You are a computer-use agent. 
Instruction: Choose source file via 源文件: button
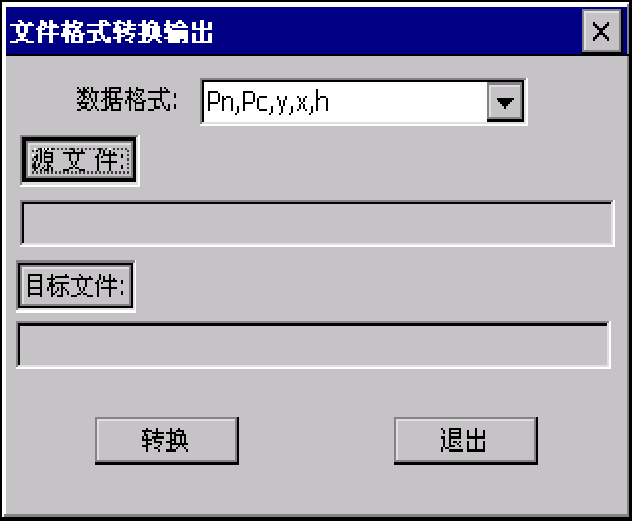coord(79,160)
